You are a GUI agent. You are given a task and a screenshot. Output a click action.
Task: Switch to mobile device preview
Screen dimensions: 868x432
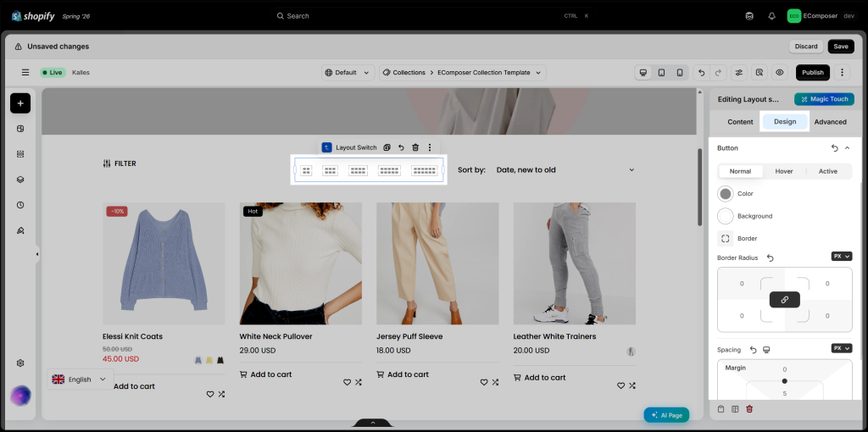click(x=680, y=73)
